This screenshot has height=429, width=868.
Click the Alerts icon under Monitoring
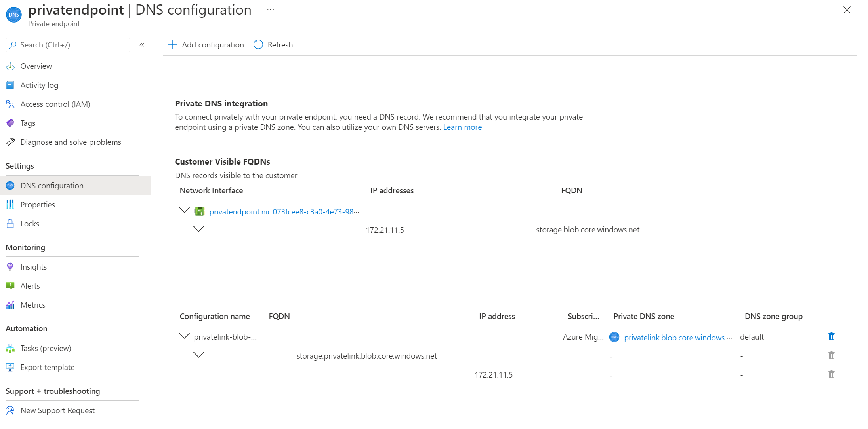point(11,285)
